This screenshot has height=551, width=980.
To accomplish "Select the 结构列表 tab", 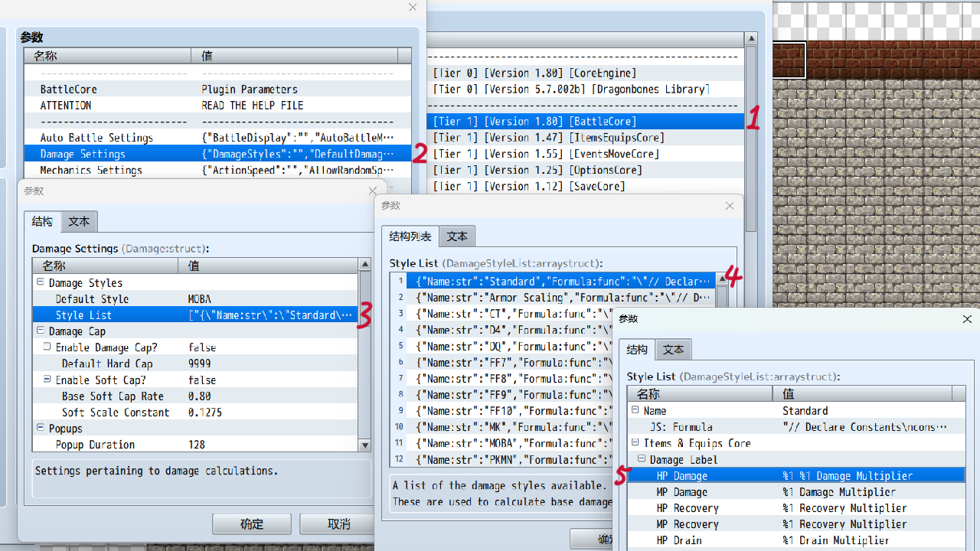I will coord(410,236).
